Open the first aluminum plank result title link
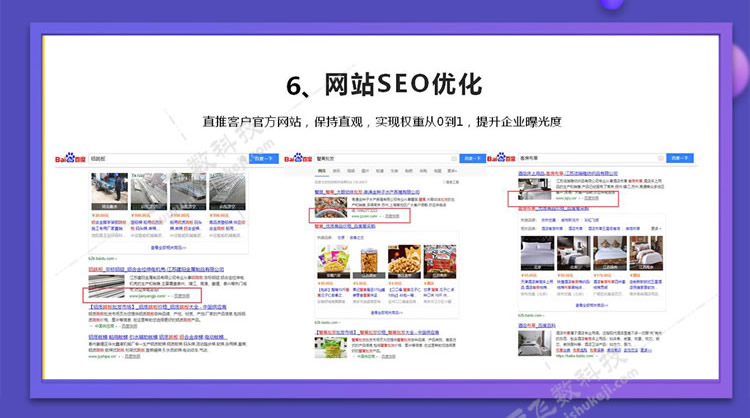The width and height of the screenshot is (750, 418). [156, 269]
